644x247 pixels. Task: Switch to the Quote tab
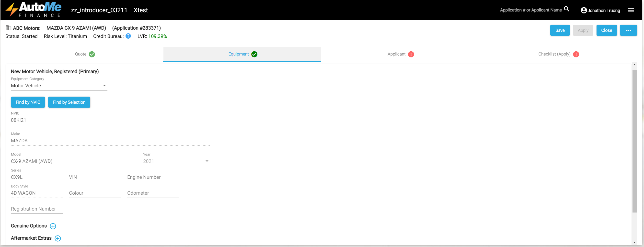(84, 54)
